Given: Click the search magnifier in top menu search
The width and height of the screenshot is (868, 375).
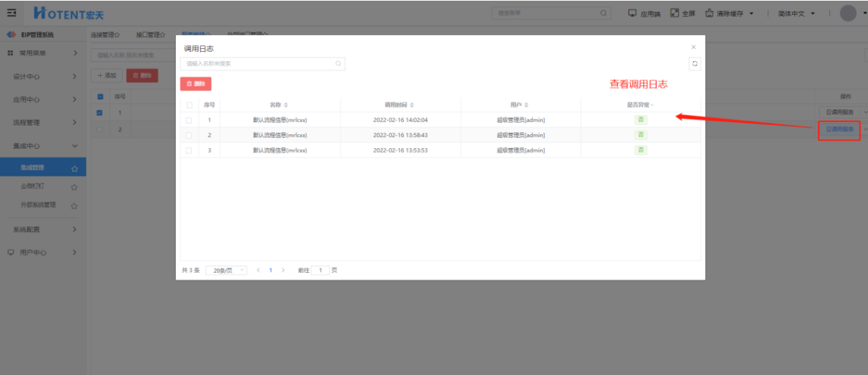Looking at the screenshot, I should coord(603,12).
